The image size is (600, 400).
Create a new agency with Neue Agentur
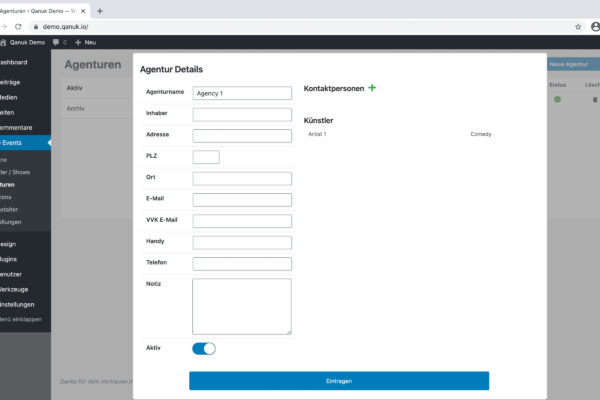tap(573, 64)
